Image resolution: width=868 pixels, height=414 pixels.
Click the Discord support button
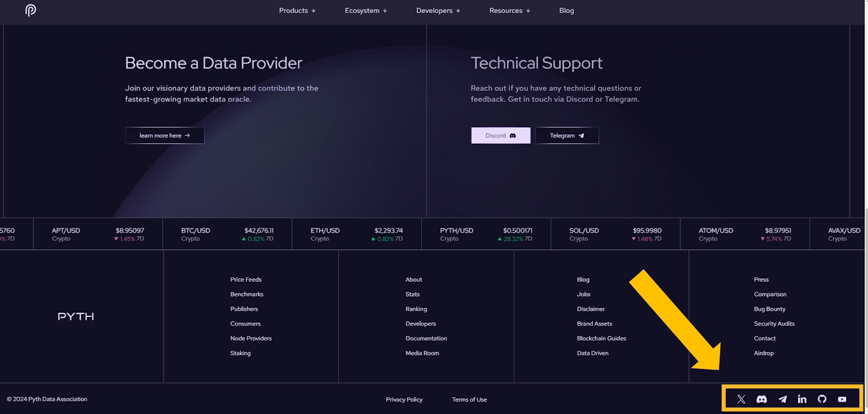click(501, 135)
